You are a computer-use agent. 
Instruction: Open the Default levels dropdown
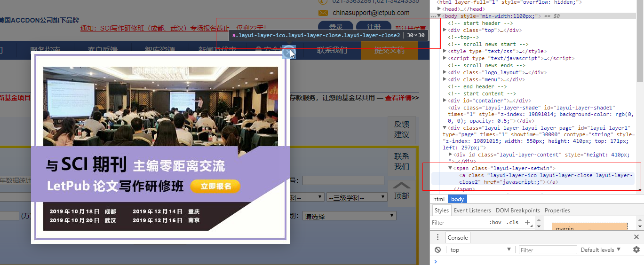601,250
